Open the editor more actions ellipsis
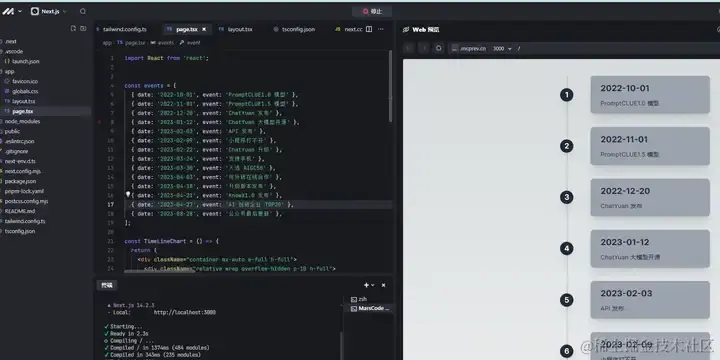Screen dimensions: 720x360 pyautogui.click(x=381, y=29)
